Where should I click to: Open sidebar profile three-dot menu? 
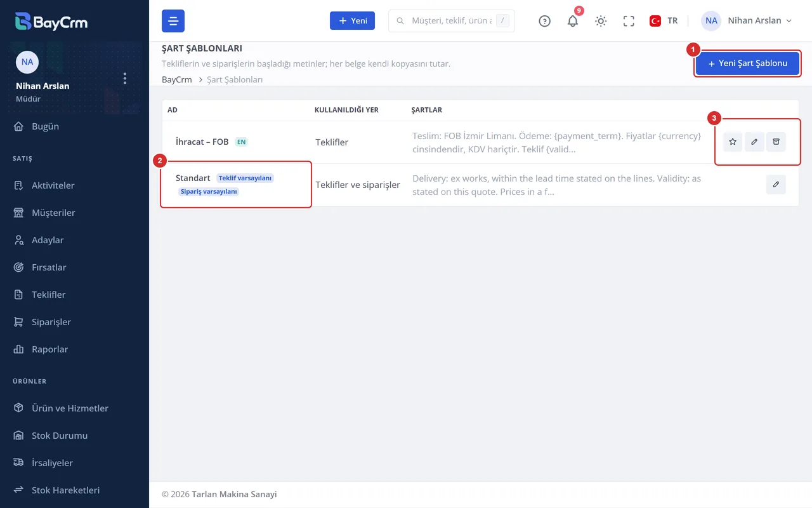tap(125, 78)
